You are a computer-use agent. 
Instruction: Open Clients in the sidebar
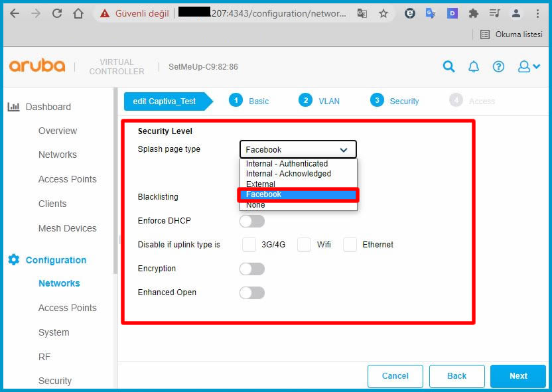[52, 204]
